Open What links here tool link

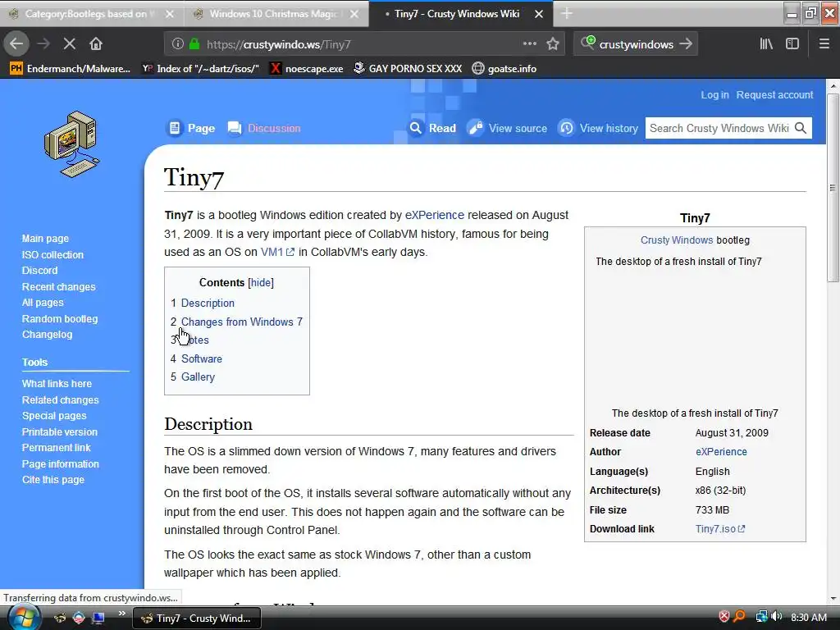click(x=57, y=384)
